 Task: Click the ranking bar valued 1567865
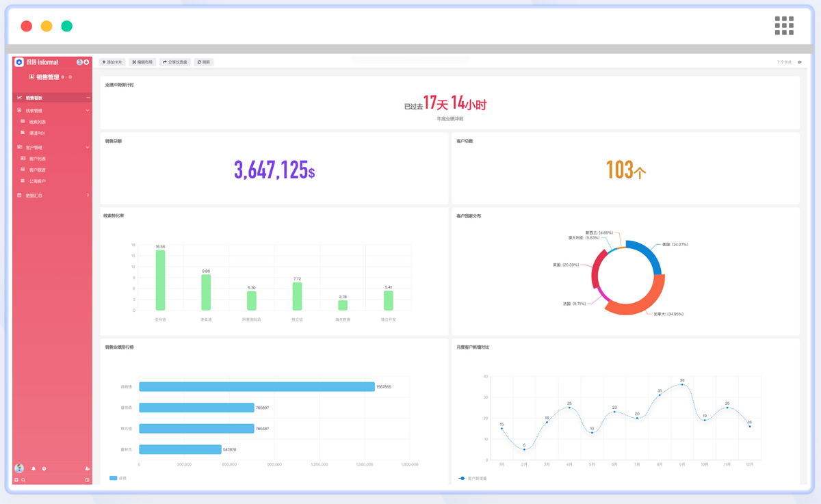[x=257, y=386]
